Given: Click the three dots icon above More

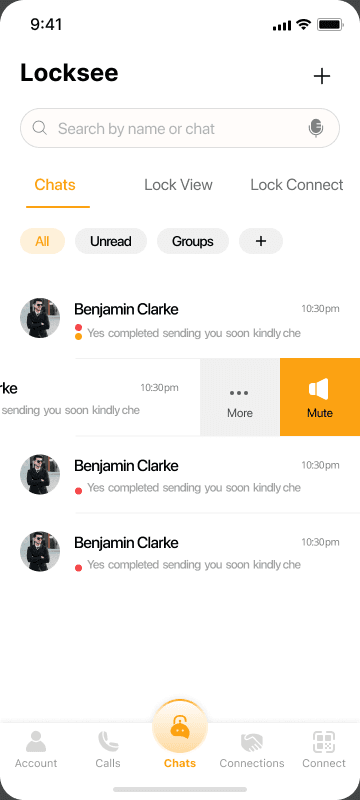Looking at the screenshot, I should [x=239, y=393].
